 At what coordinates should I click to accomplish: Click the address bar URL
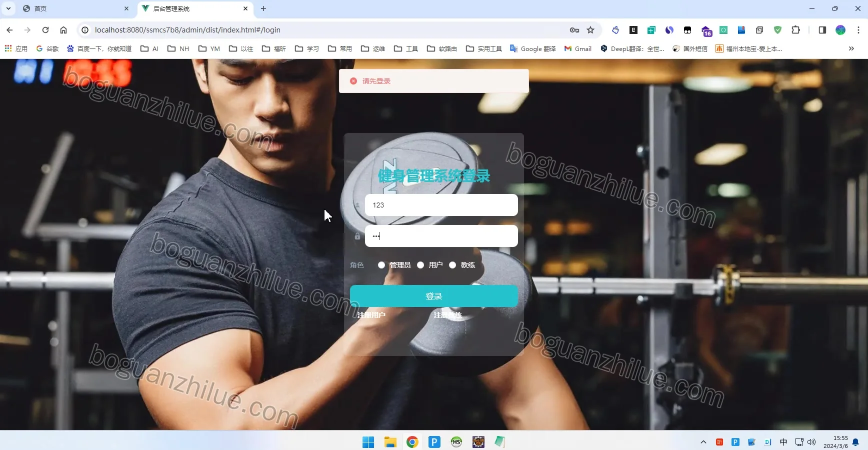(187, 30)
